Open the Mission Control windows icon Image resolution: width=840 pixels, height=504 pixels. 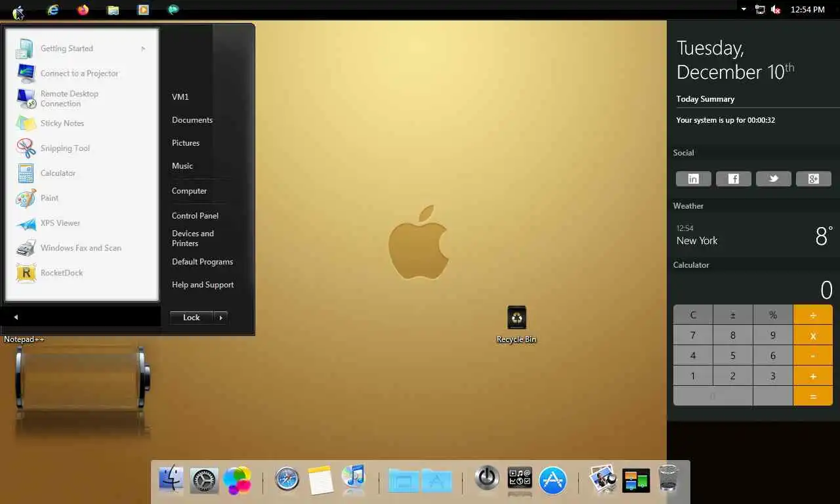636,480
